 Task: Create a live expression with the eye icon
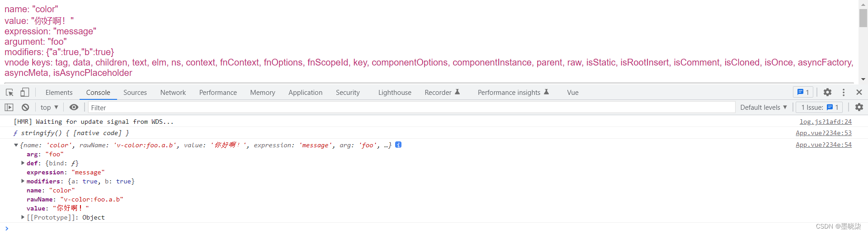coord(74,107)
